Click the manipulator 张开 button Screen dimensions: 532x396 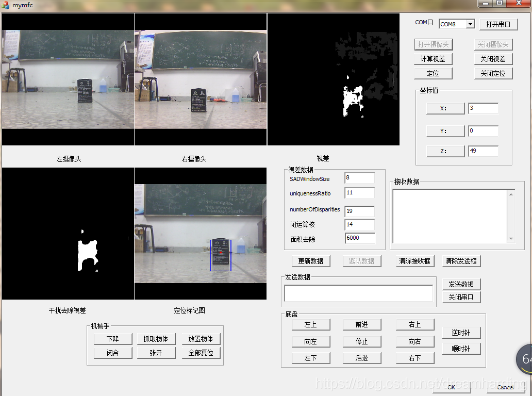(x=156, y=353)
